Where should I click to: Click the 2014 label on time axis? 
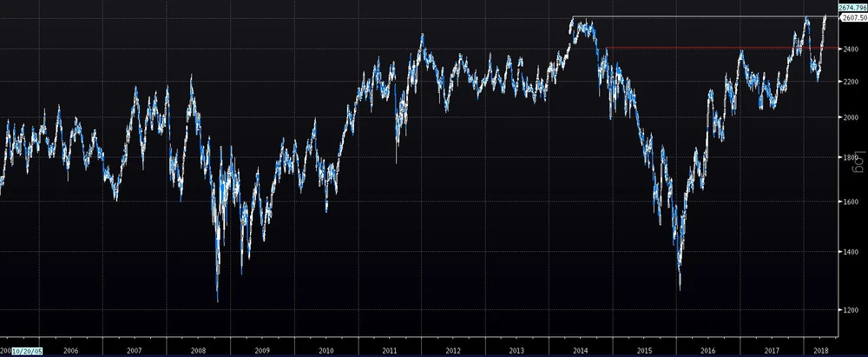click(x=581, y=351)
